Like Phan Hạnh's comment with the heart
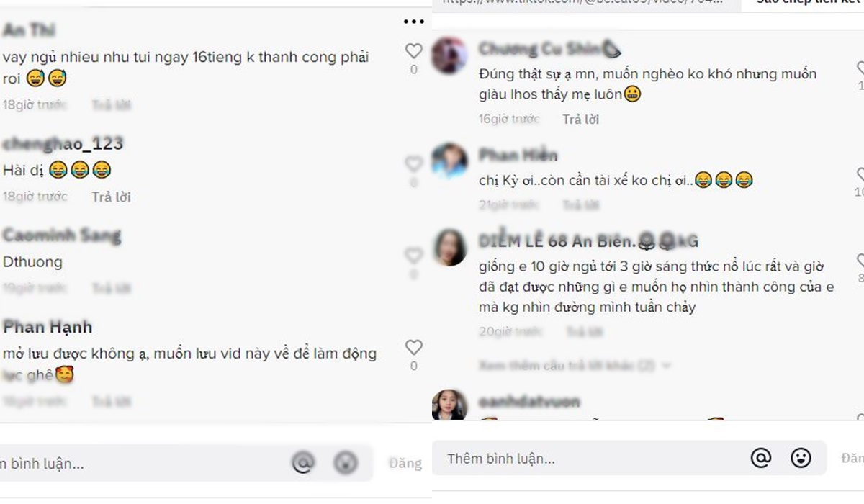The height and width of the screenshot is (504, 864). click(413, 348)
